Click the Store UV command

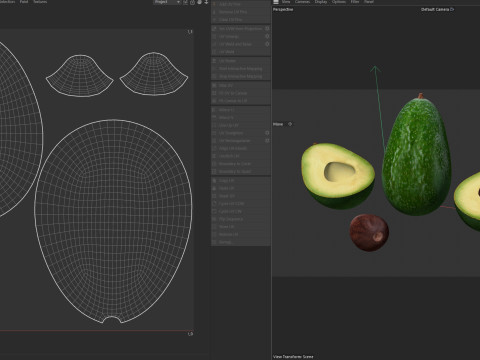point(241,227)
